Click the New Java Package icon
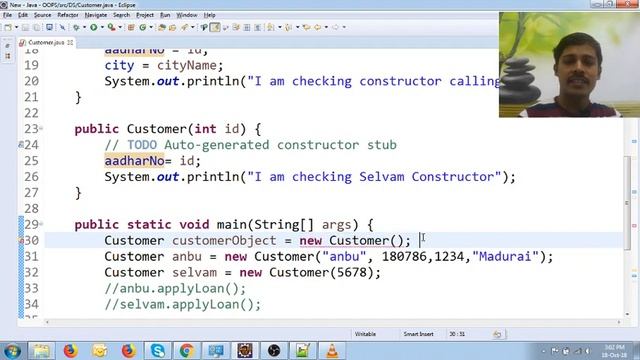The image size is (640, 360). (131, 27)
